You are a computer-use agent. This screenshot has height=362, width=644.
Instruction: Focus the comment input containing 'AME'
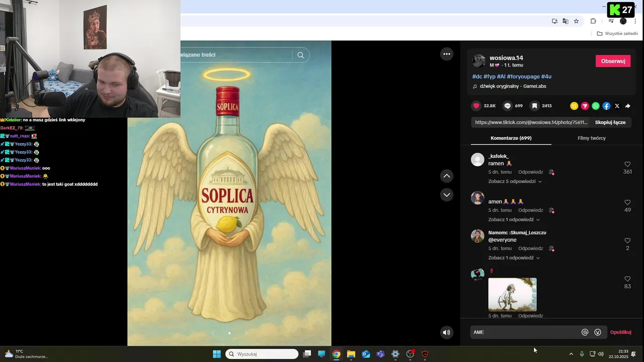(525, 332)
